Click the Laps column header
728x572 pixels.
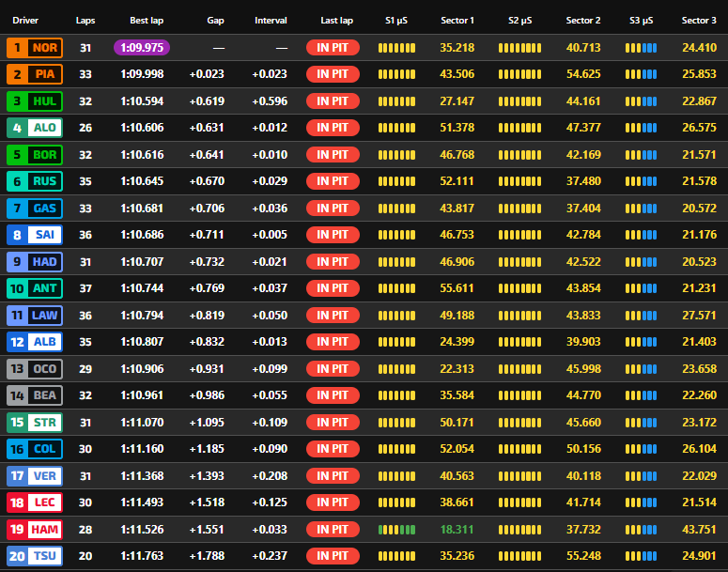click(85, 20)
